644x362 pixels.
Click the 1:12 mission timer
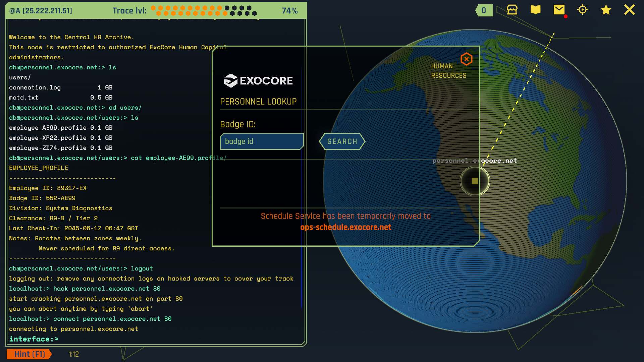(x=73, y=354)
